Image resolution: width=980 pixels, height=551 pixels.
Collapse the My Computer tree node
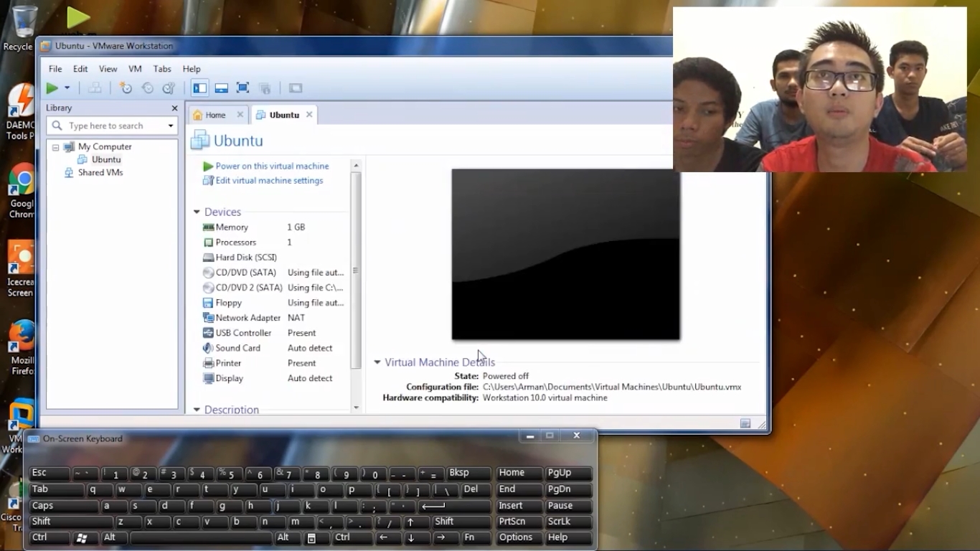[55, 147]
